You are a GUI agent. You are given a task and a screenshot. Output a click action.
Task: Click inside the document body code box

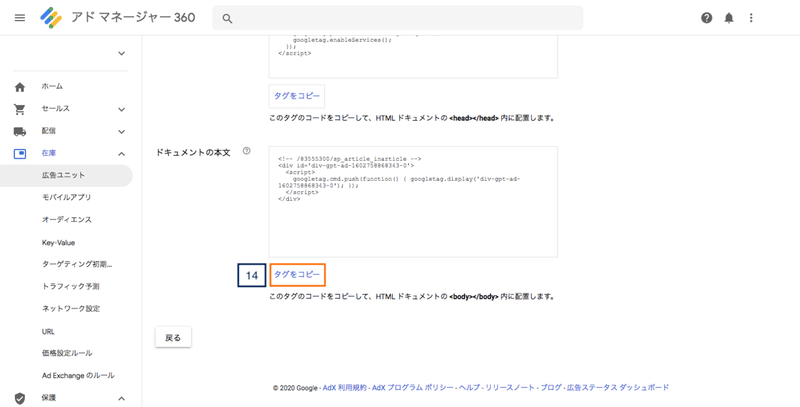click(x=413, y=202)
